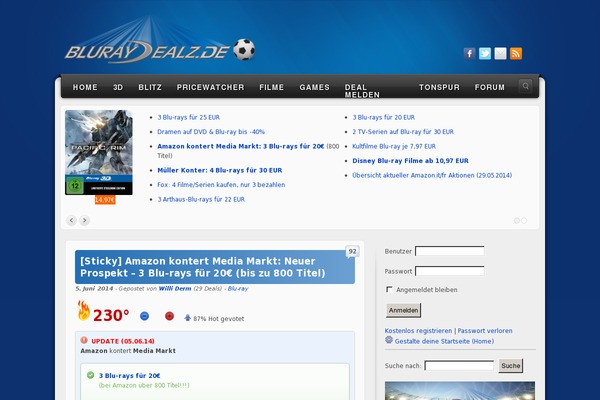Open Disney Blu-ray Filme ab 10,97 EUR
Viewport: 600px width, 400px height.
[410, 161]
